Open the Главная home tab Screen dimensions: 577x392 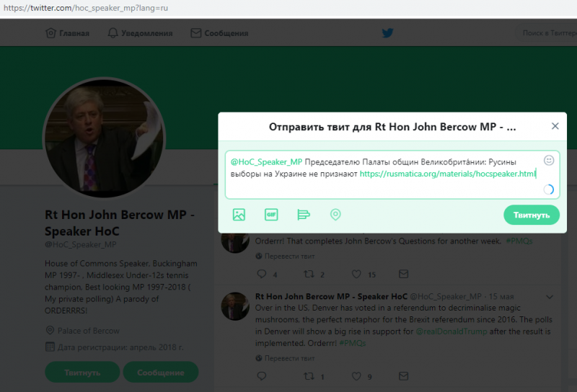tap(67, 33)
